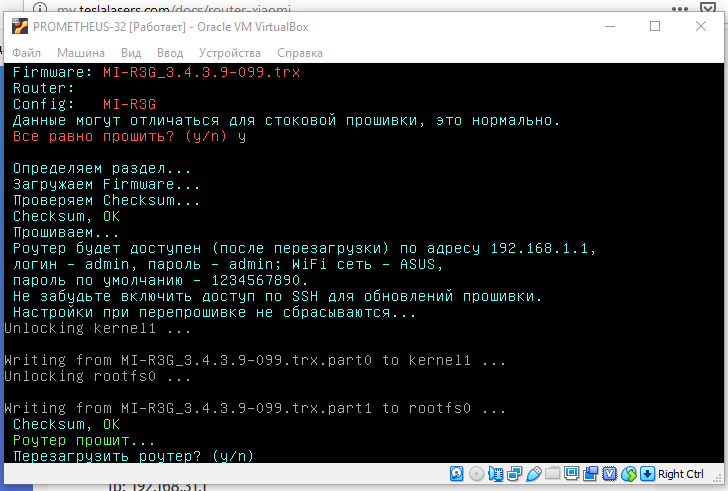Image resolution: width=728 pixels, height=491 pixels.
Task: Click the keyboard capture arrow icon
Action: (x=647, y=474)
